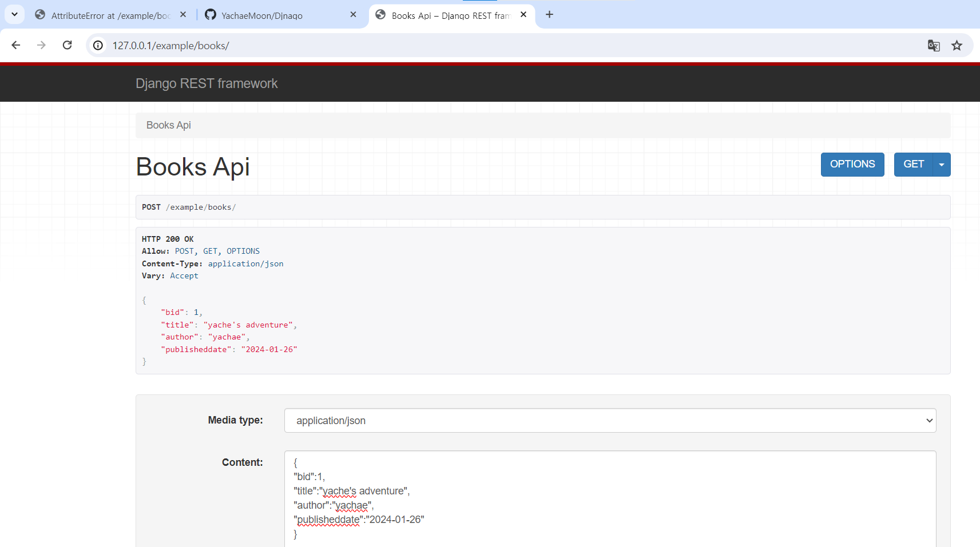This screenshot has width=980, height=547.
Task: Open the Django REST framework brand link
Action: [x=207, y=83]
